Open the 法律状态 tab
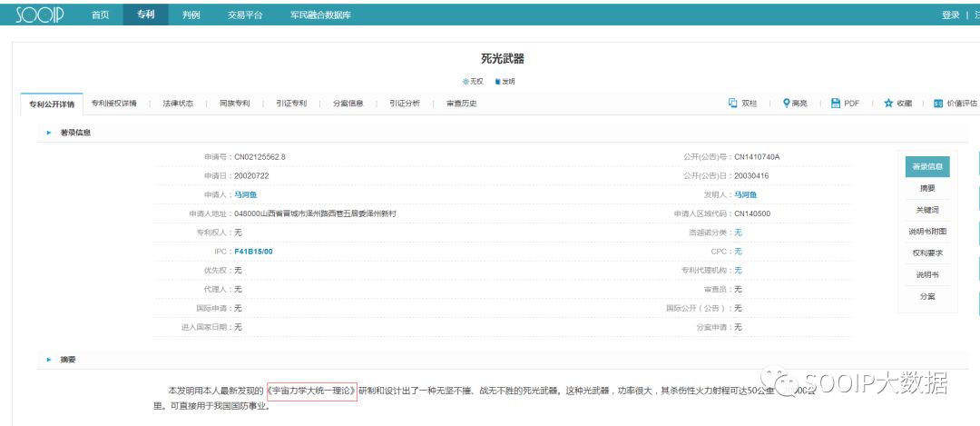Image resolution: width=980 pixels, height=426 pixels. click(x=178, y=104)
